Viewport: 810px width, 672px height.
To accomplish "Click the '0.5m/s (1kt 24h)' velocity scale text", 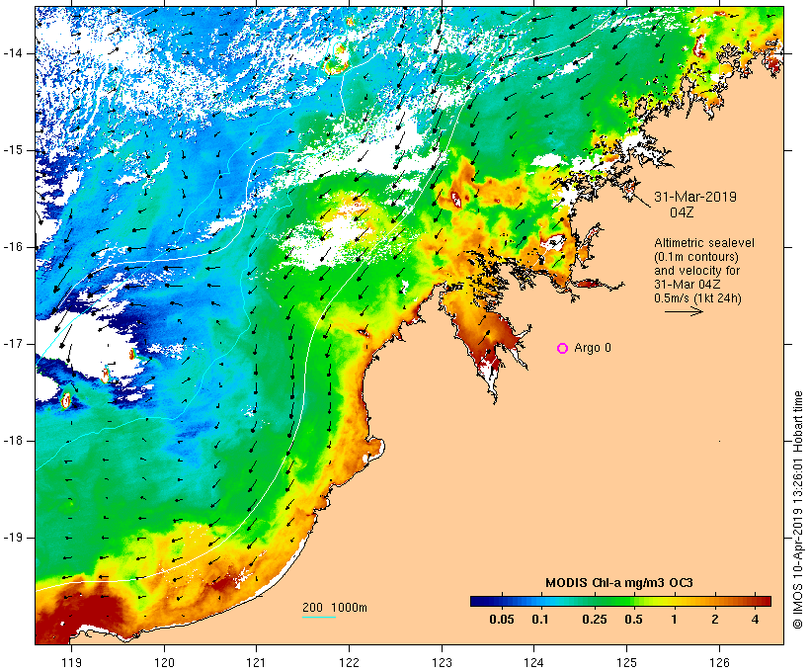I will (697, 298).
